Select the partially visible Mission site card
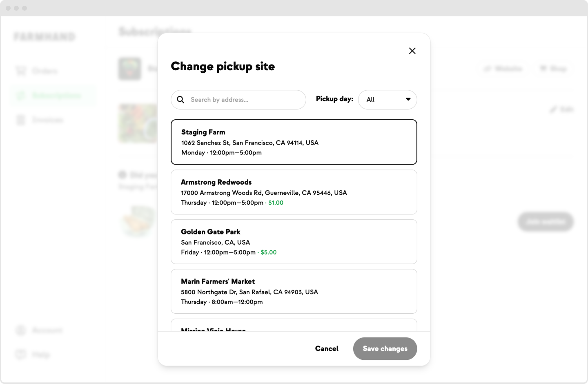Viewport: 588px width, 384px height. tap(294, 325)
